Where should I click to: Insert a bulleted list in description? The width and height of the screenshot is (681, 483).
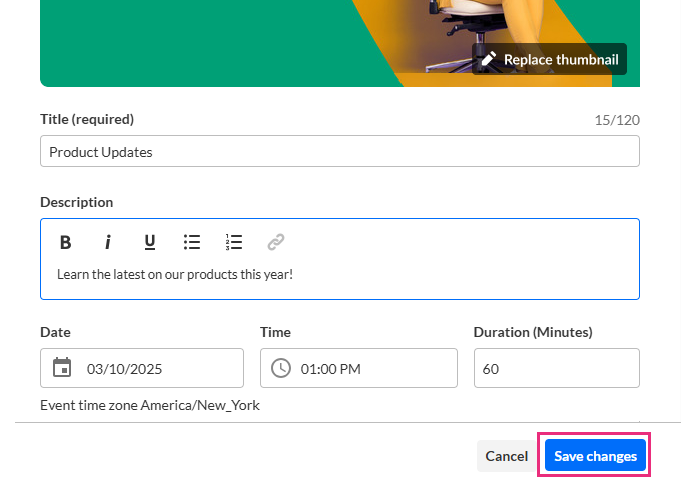point(192,242)
